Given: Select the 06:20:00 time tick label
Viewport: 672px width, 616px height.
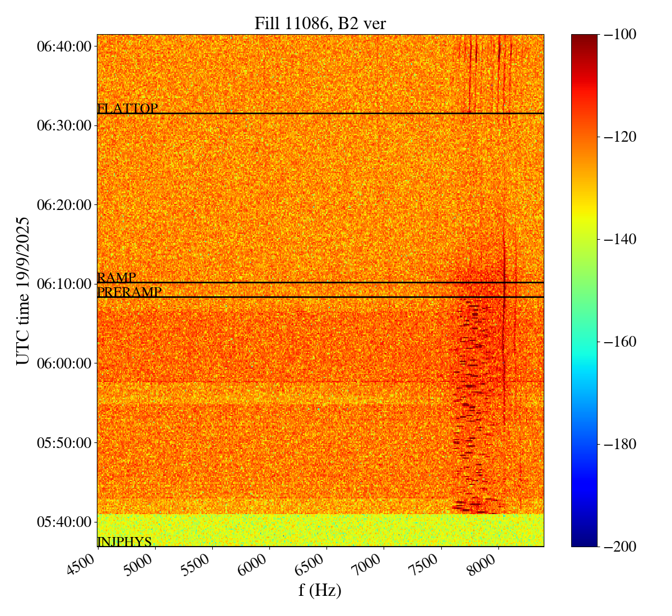Looking at the screenshot, I should 64,204.
